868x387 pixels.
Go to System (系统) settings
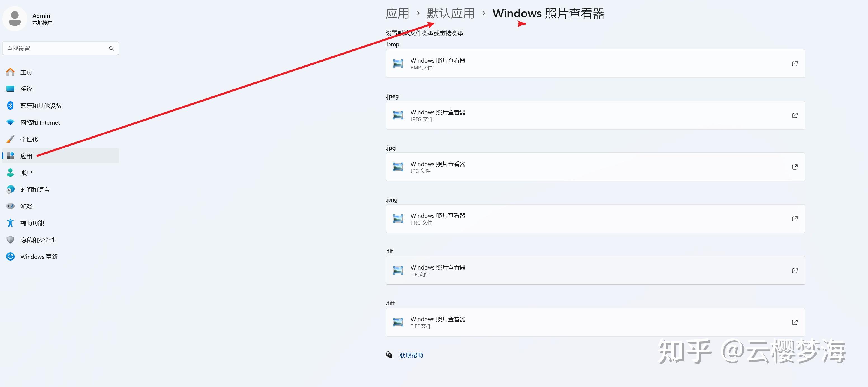click(26, 89)
